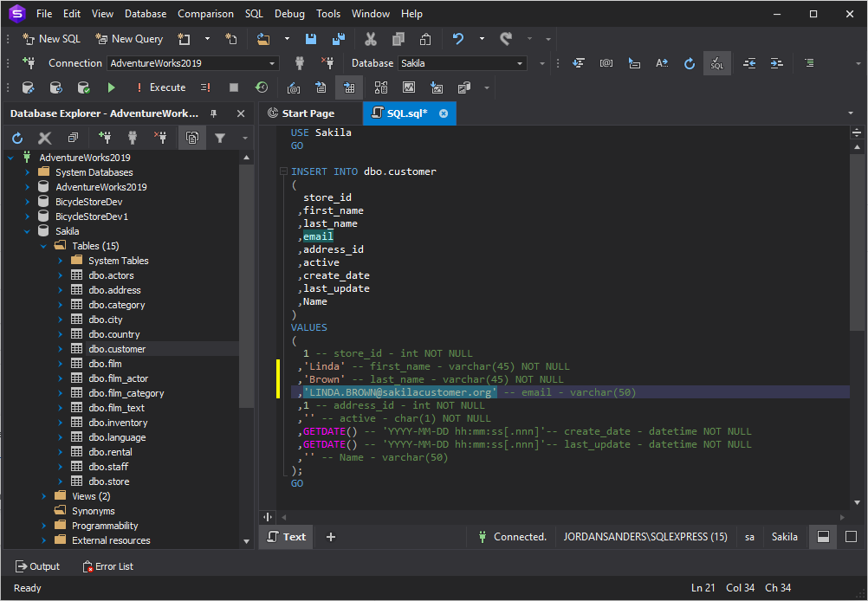Image resolution: width=868 pixels, height=601 pixels.
Task: Click the Save icon in the toolbar
Action: (x=311, y=39)
